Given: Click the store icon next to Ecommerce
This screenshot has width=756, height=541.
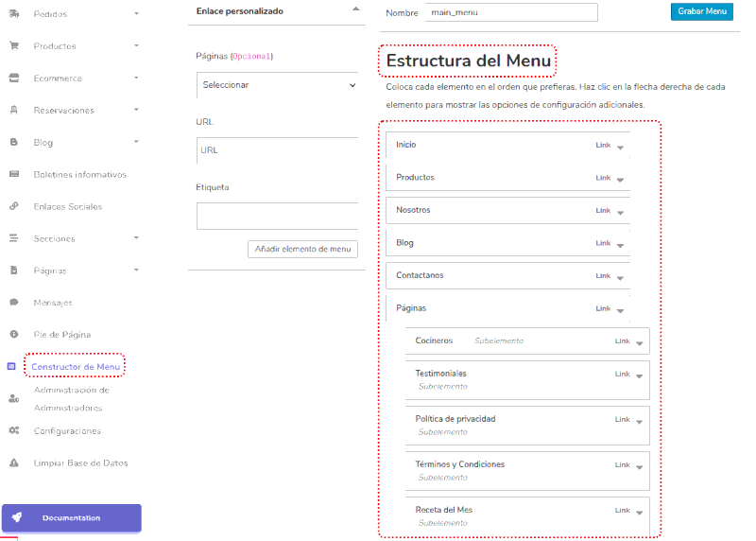Looking at the screenshot, I should pos(14,78).
